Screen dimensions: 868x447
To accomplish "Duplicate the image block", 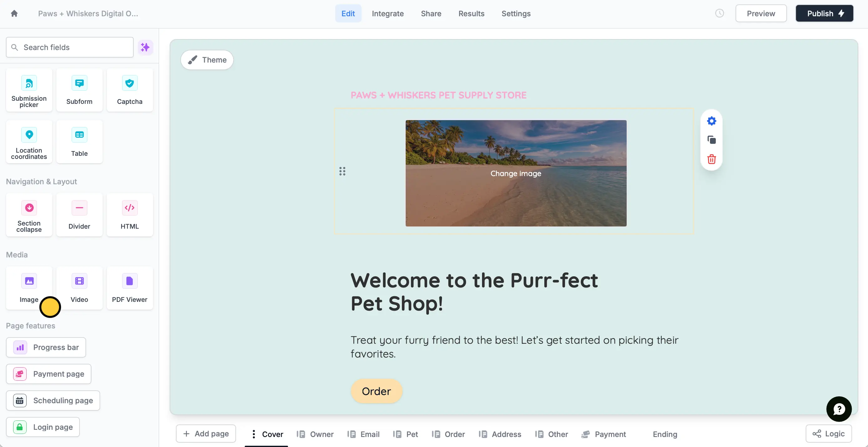I will [711, 140].
